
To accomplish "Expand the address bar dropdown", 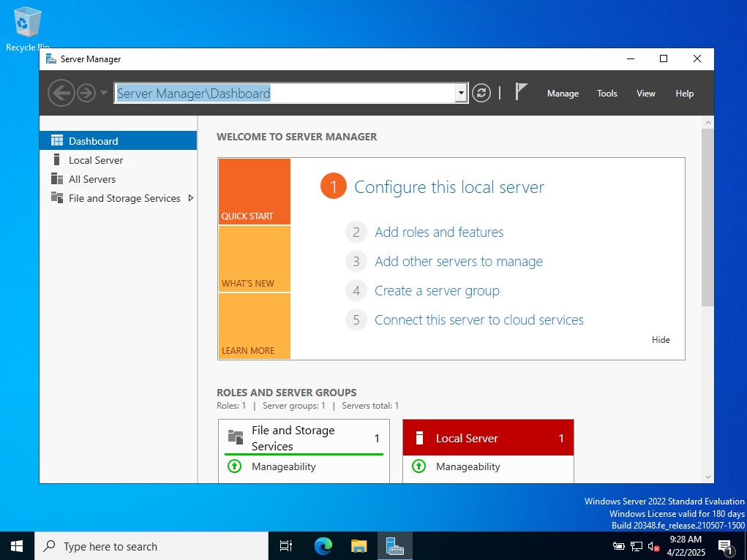I will [461, 93].
